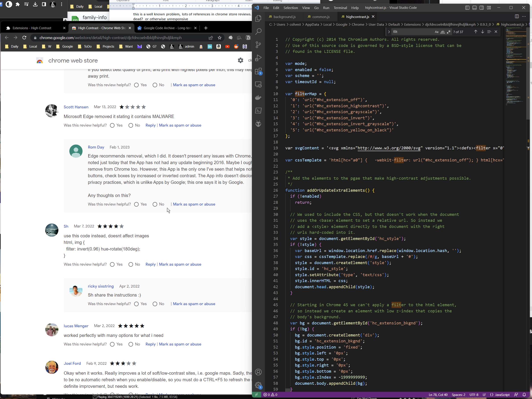Go to the next find match
Viewport: 532px width, 399px height.
[482, 32]
